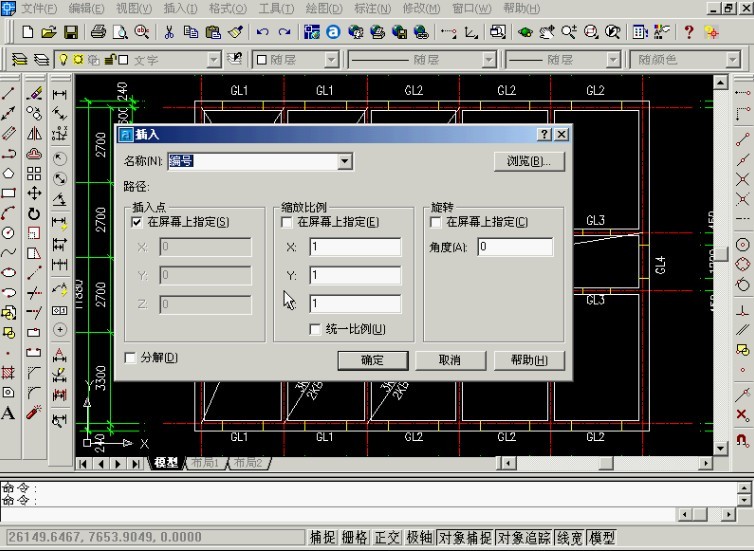Select the Circle draw tool
Screen dimensions: 754x551
9,233
